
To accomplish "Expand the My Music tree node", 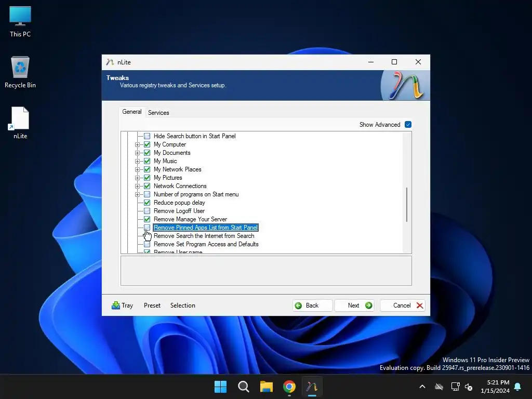I will pos(137,161).
